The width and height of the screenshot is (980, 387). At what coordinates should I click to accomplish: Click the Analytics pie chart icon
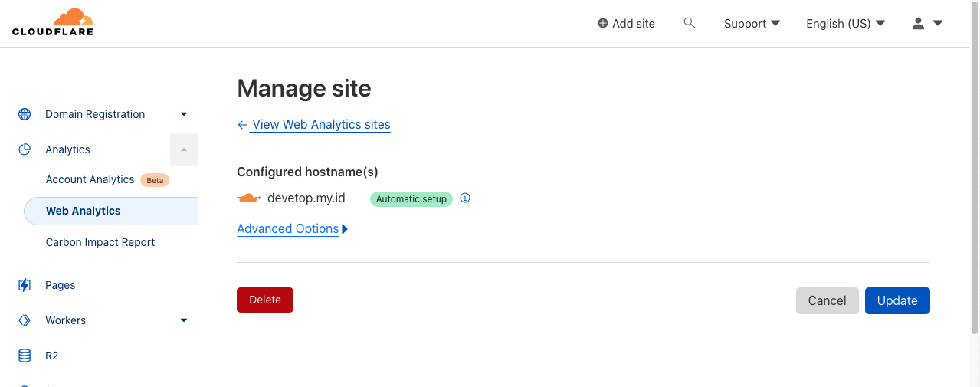click(25, 149)
